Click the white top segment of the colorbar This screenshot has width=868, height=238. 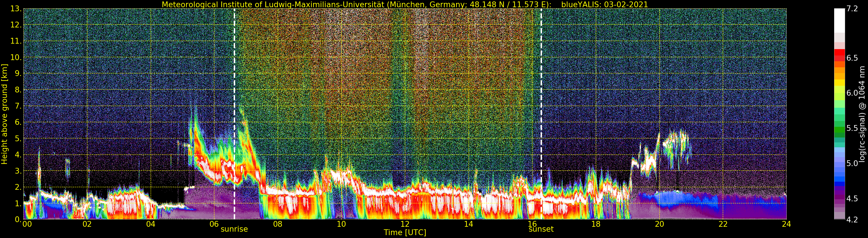click(839, 20)
